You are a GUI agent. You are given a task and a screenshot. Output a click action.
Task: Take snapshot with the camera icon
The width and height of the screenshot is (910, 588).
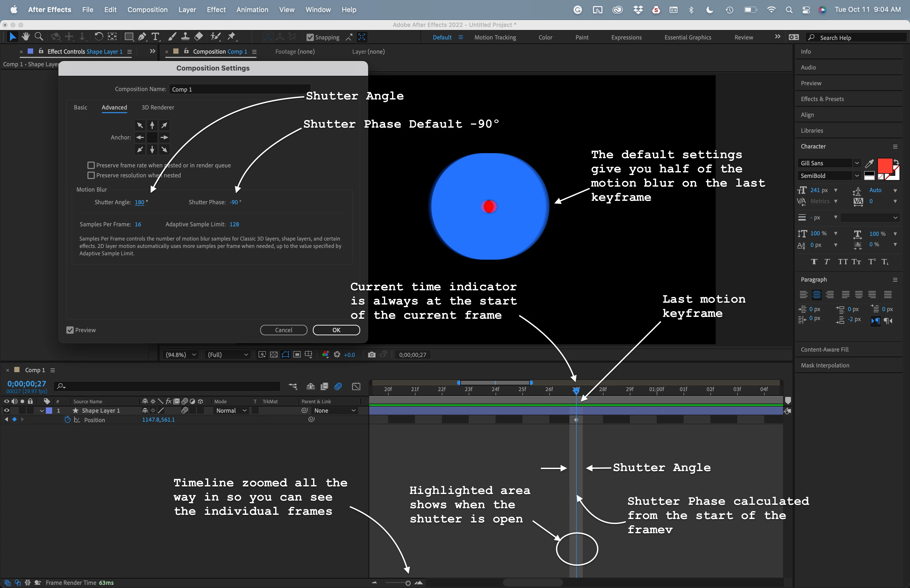(x=371, y=355)
